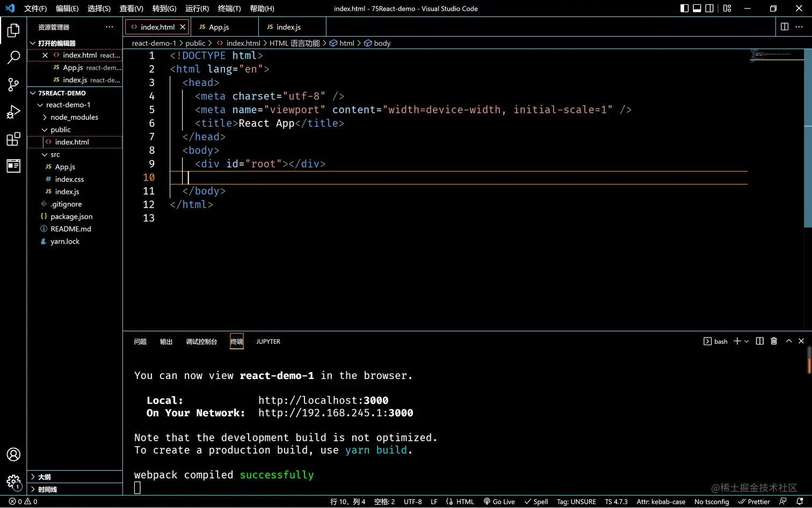The image size is (812, 508).
Task: Split the editor to the right
Action: 784,27
